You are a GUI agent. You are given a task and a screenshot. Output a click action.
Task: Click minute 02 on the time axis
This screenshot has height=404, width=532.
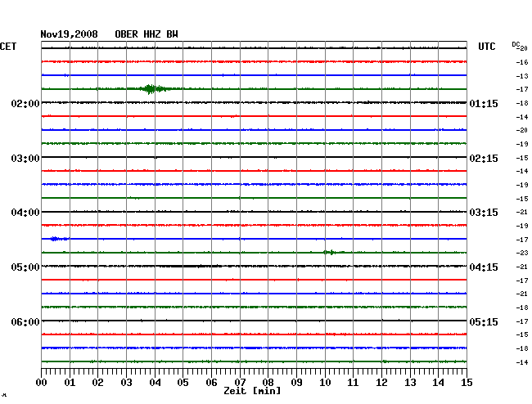coord(97,383)
